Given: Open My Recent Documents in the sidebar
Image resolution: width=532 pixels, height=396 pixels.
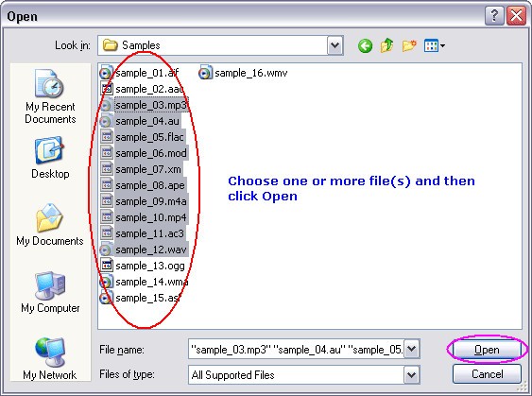Looking at the screenshot, I should [50, 96].
